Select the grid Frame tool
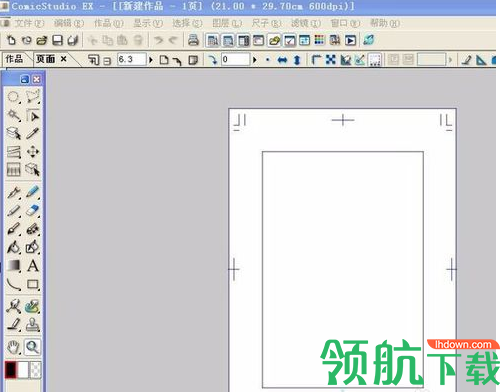500x392 pixels. [x=14, y=170]
